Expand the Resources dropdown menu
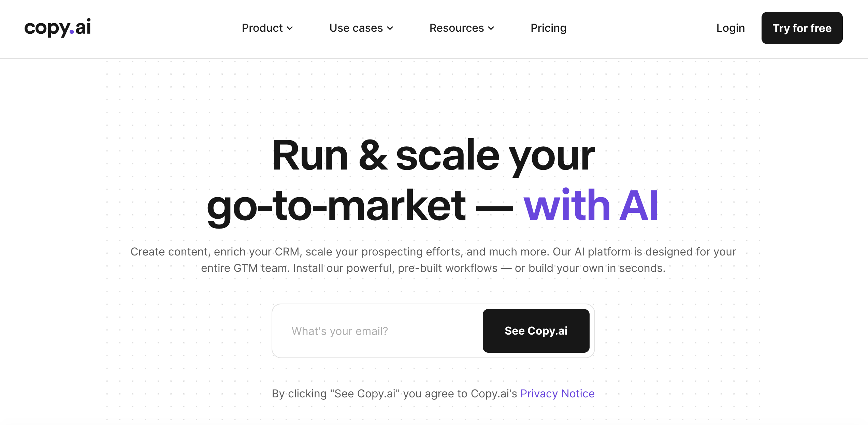This screenshot has height=425, width=868. click(463, 28)
